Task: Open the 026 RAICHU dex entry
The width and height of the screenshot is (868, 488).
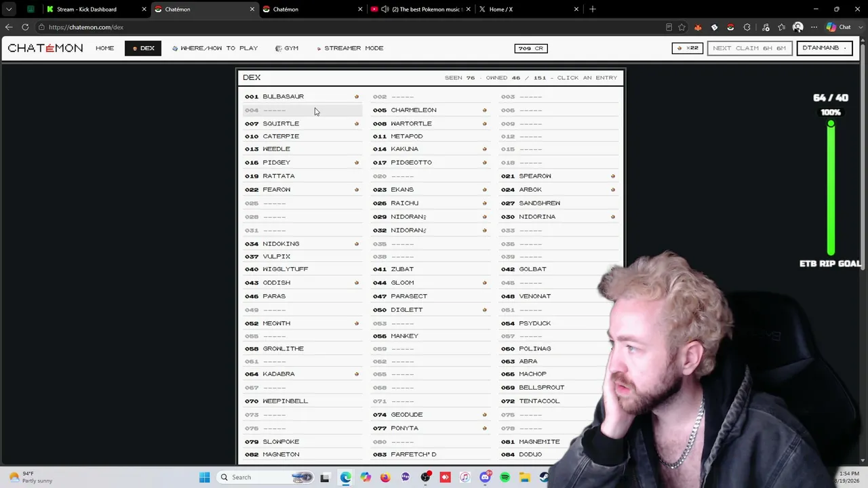Action: point(431,203)
